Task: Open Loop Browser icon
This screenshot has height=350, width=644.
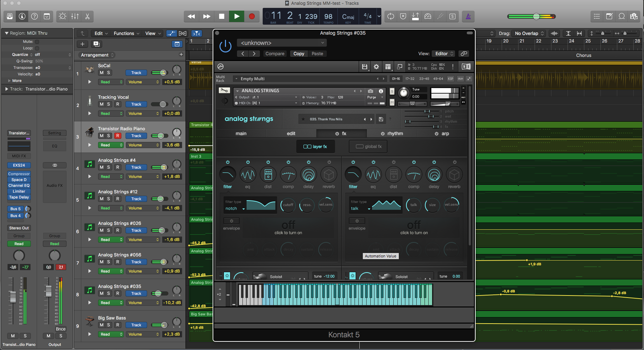Action: click(621, 16)
